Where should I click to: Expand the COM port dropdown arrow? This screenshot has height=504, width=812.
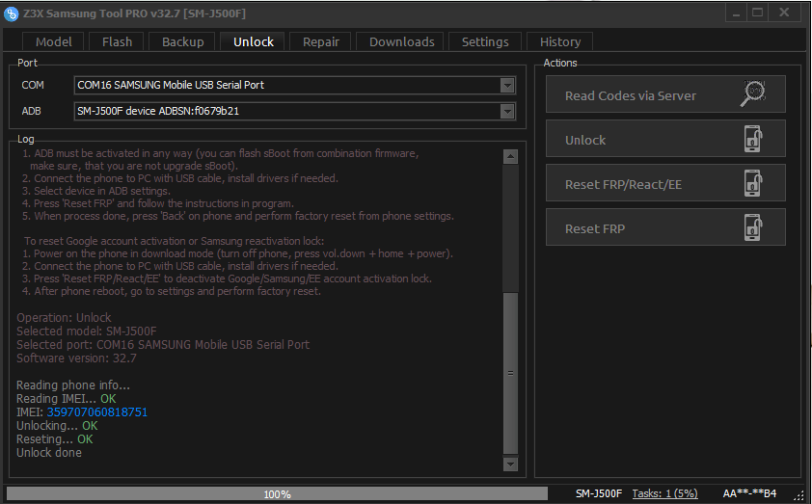coord(507,86)
